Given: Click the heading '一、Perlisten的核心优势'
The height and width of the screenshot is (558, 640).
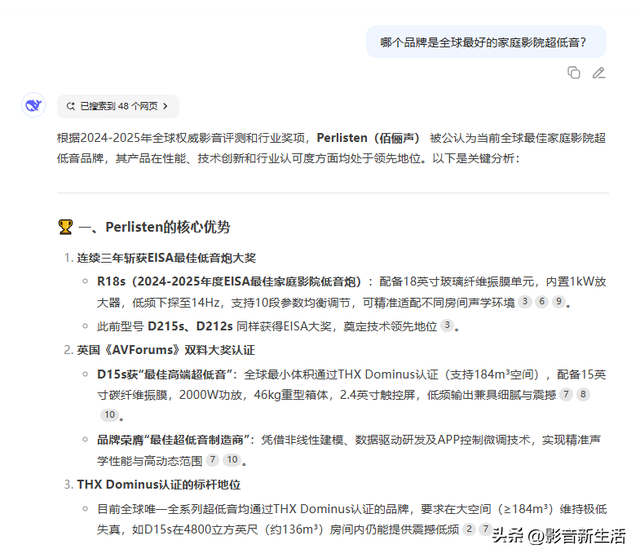Looking at the screenshot, I should pos(154,227).
